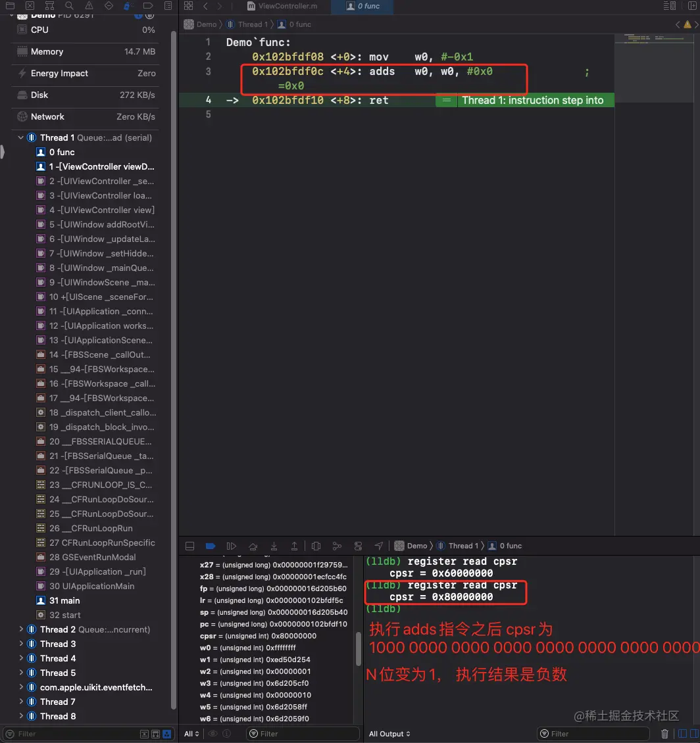
Task: Expand the Thread 7 disclosure triangle
Action: click(x=21, y=702)
